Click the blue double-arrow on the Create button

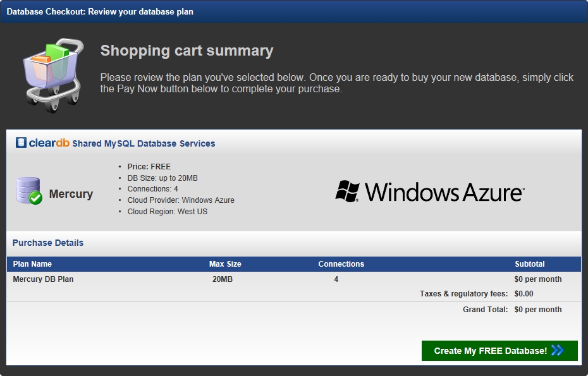pyautogui.click(x=558, y=351)
